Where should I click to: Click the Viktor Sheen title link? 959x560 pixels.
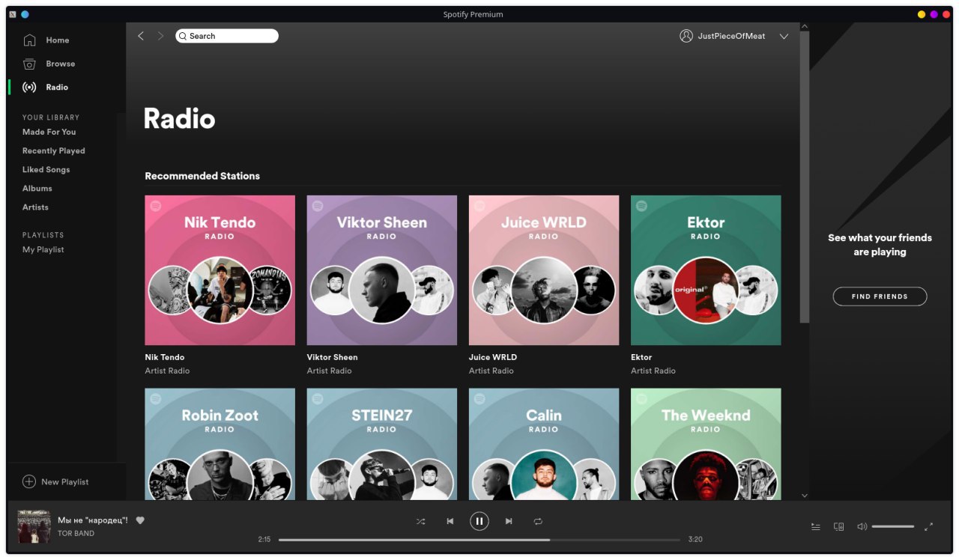click(x=333, y=357)
